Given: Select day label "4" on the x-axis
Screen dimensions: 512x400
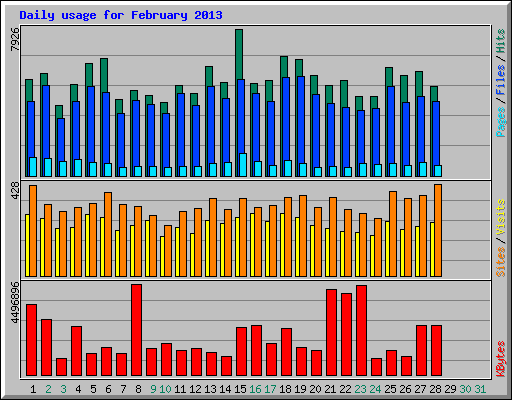Looking at the screenshot, I should tap(78, 389).
